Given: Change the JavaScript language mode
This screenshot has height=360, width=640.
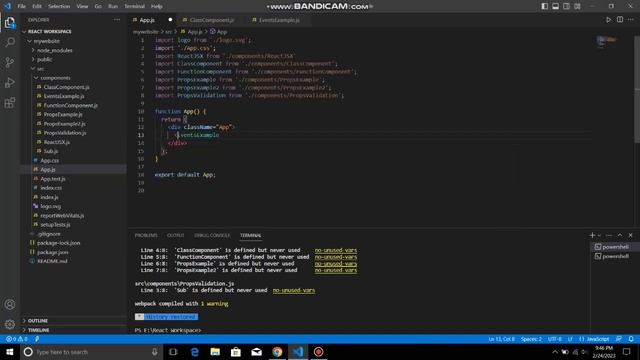Looking at the screenshot, I should pos(598,339).
